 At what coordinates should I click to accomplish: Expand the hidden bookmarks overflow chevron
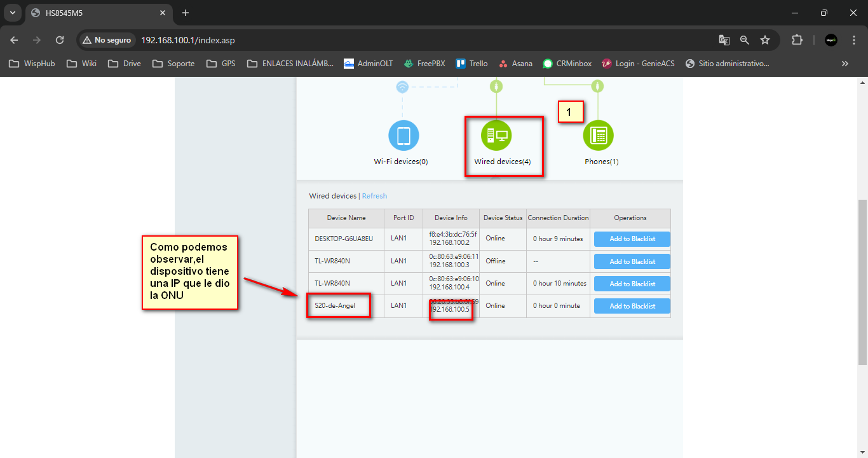pyautogui.click(x=844, y=64)
